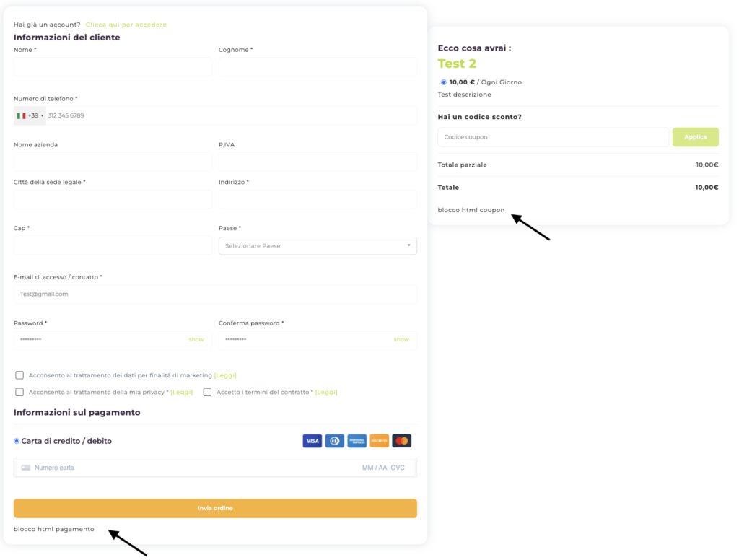
Task: Check the privacy treatment consent box
Action: click(19, 392)
